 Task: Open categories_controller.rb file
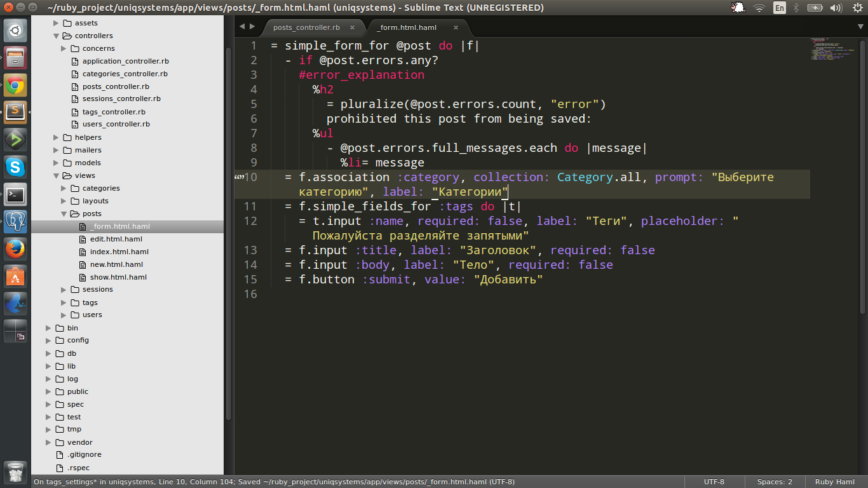[125, 74]
